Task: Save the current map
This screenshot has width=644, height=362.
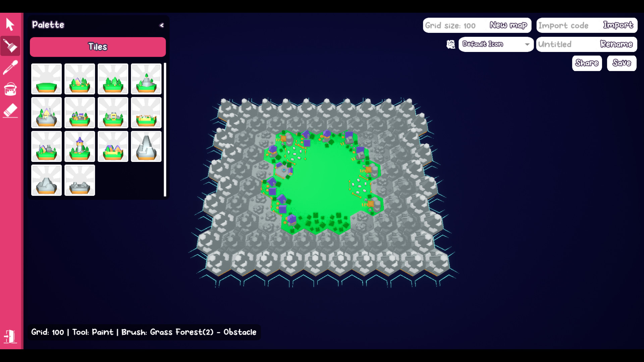Action: [621, 63]
